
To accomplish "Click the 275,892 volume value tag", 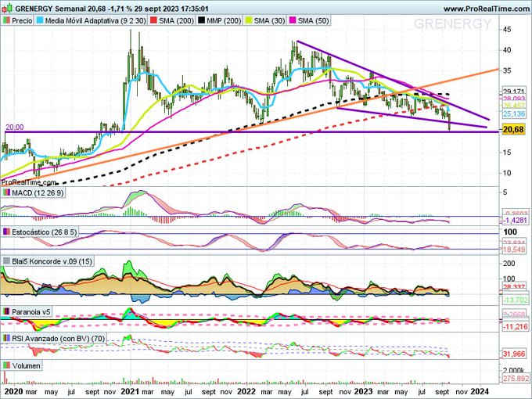I will (x=515, y=379).
